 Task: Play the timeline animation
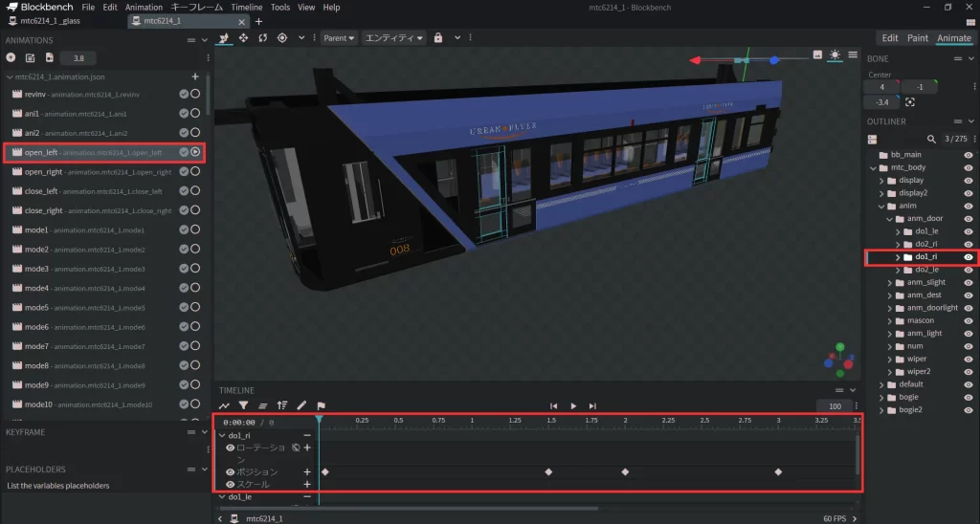coord(573,406)
